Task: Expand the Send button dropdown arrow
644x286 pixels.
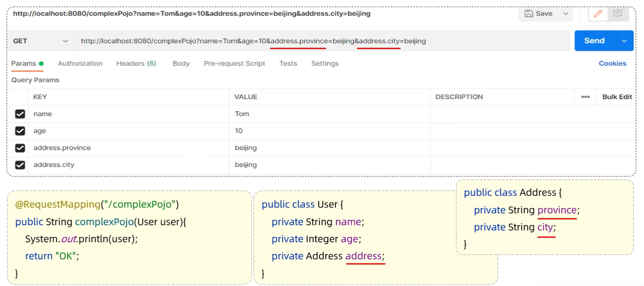Action: click(624, 41)
